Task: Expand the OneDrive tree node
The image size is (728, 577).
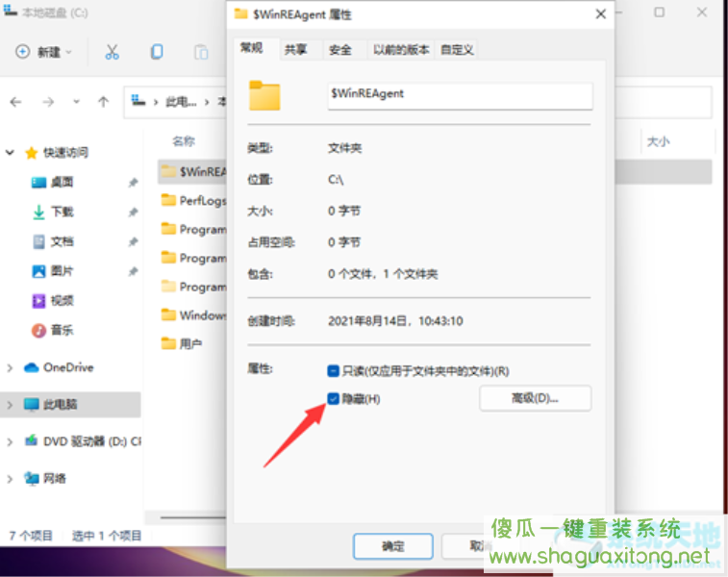Action: [x=10, y=368]
